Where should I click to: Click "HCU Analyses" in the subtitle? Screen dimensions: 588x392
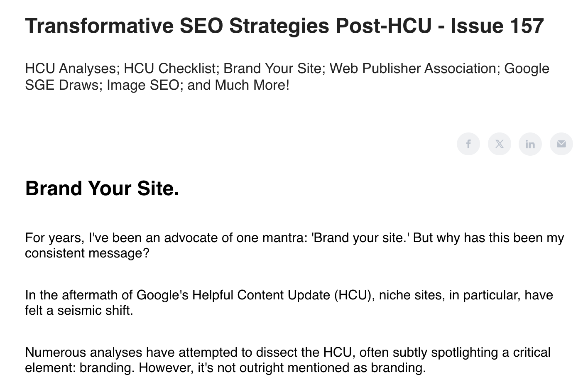click(x=71, y=68)
